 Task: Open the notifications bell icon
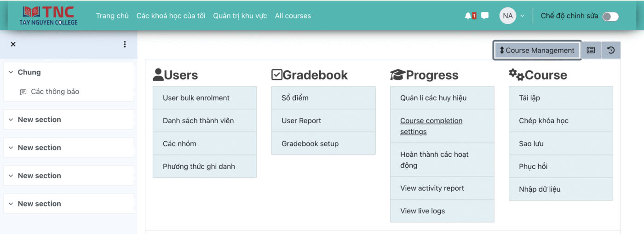(x=468, y=16)
